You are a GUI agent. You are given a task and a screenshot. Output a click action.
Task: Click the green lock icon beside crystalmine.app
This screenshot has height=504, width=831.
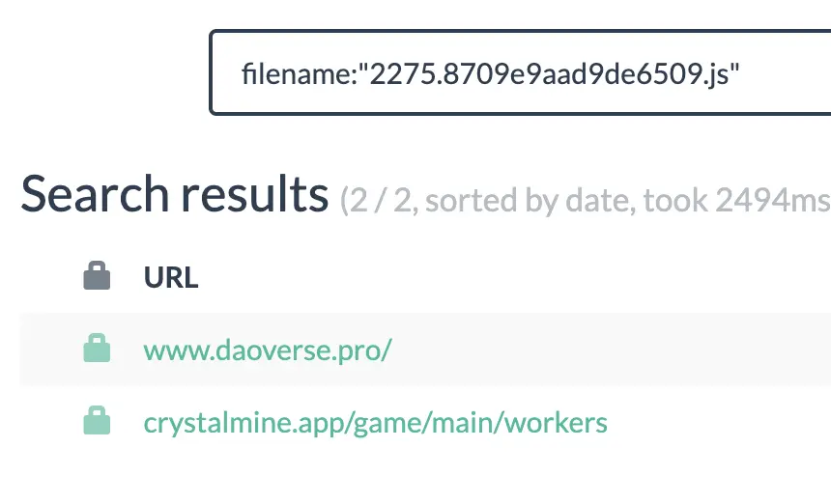point(97,420)
